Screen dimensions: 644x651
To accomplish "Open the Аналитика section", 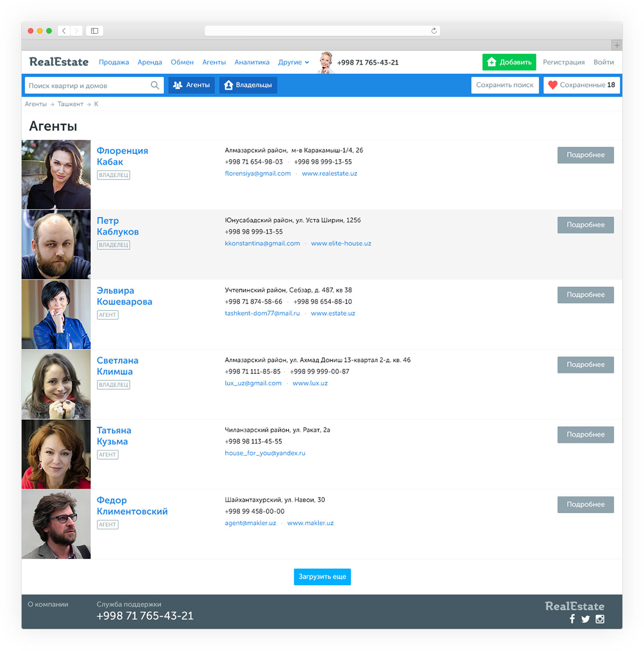I will (252, 62).
